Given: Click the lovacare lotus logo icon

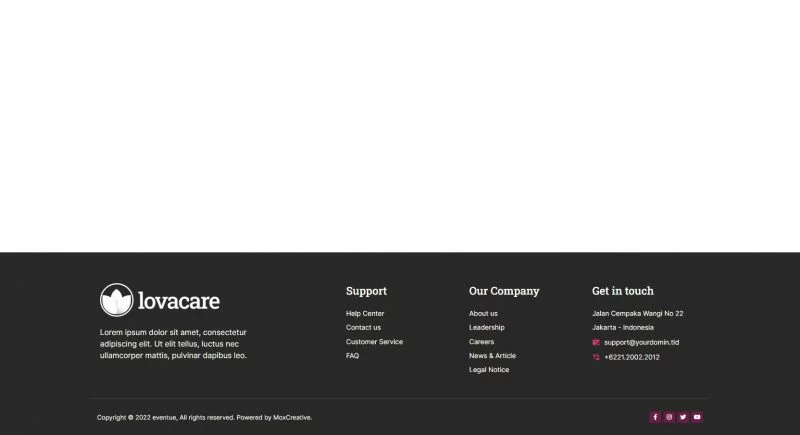Looking at the screenshot, I should 117,300.
